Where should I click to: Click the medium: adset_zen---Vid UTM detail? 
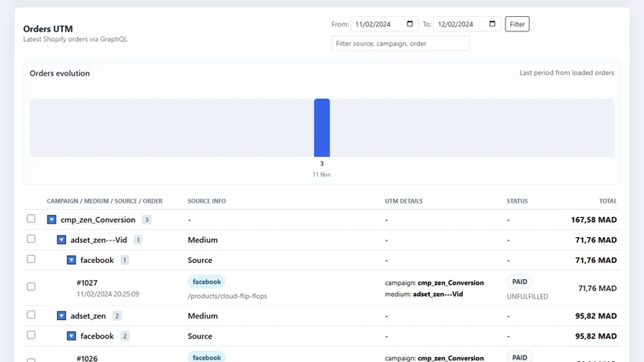(424, 294)
